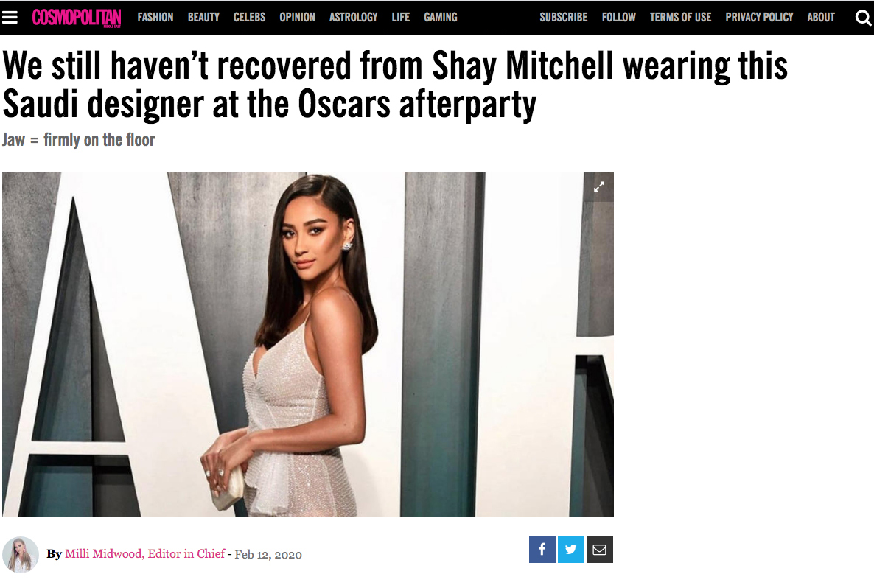Viewport: 874px width, 588px height.
Task: Share the article via email icon
Action: (x=600, y=550)
